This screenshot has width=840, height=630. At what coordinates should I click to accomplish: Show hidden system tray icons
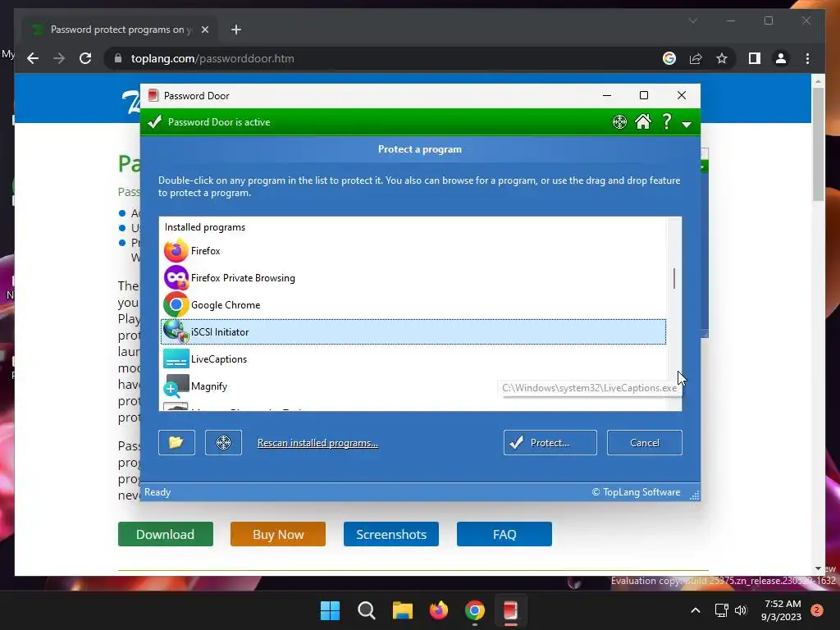(696, 610)
